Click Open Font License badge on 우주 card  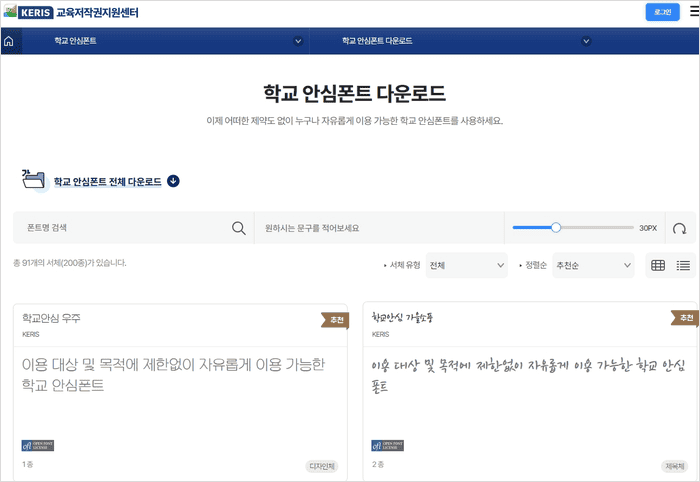coord(38,445)
